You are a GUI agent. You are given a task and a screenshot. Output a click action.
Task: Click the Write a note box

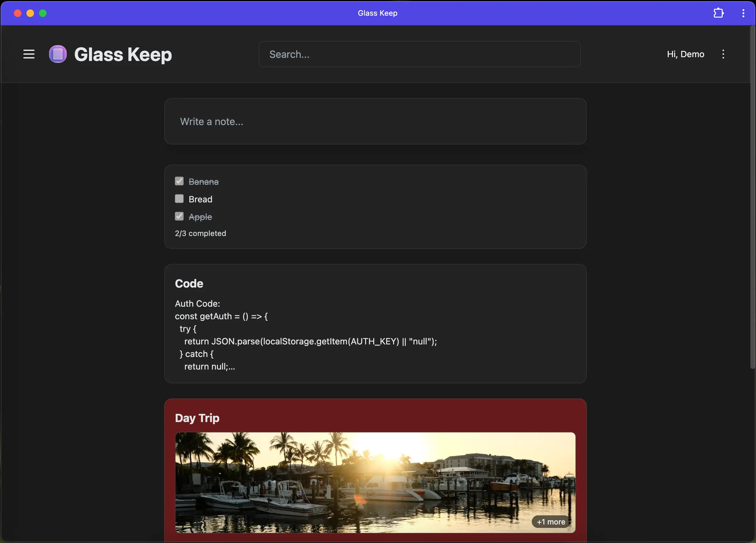(375, 121)
